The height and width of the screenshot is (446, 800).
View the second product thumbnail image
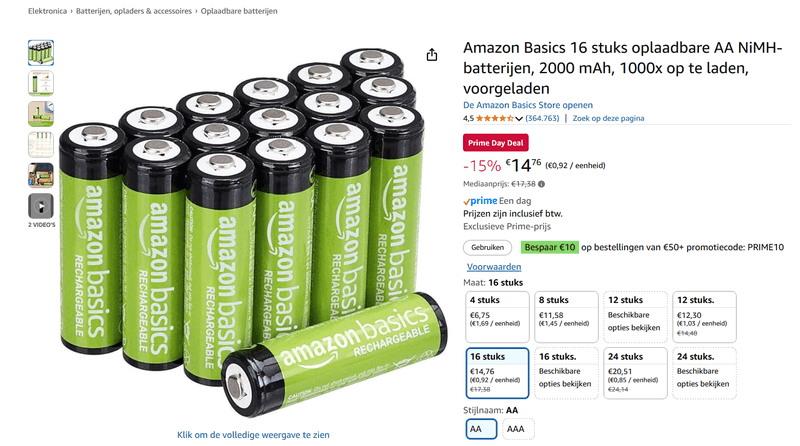pyautogui.click(x=41, y=83)
